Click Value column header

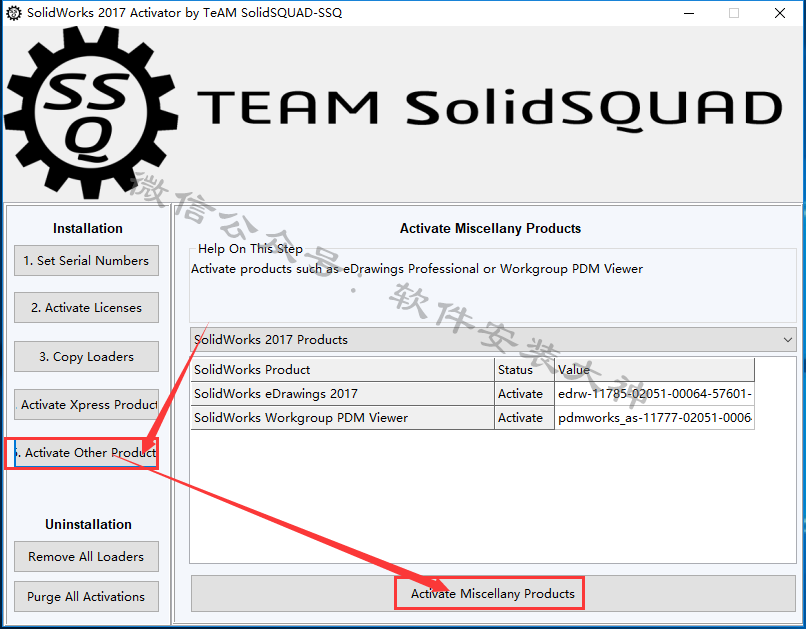click(x=654, y=369)
